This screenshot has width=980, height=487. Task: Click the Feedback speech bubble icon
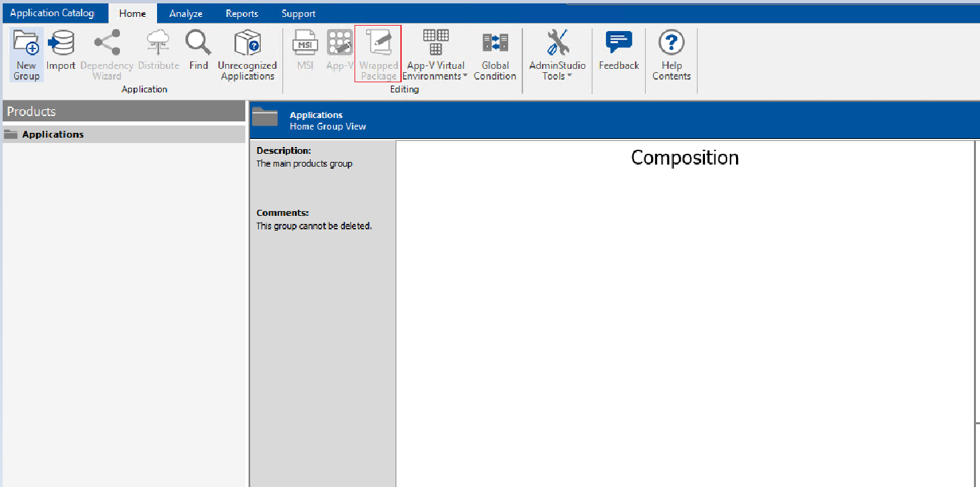pyautogui.click(x=619, y=44)
